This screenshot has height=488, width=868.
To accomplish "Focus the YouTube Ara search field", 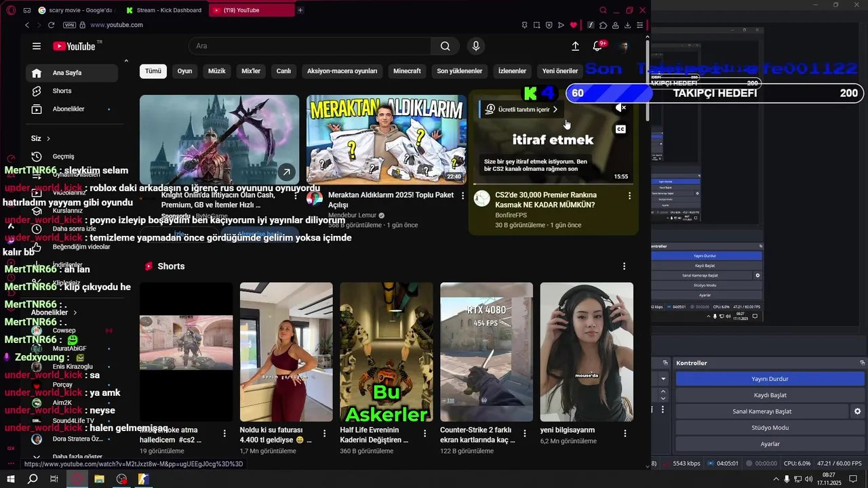I will tap(310, 46).
